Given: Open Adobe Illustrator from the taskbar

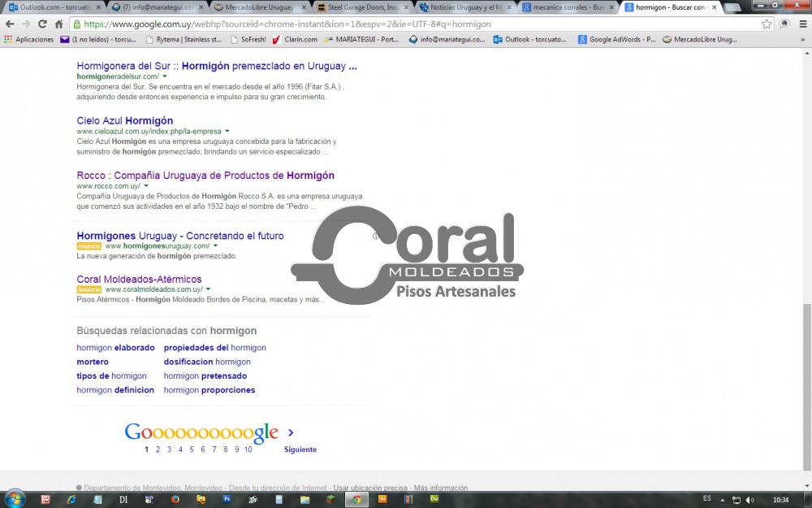Looking at the screenshot, I should (382, 499).
